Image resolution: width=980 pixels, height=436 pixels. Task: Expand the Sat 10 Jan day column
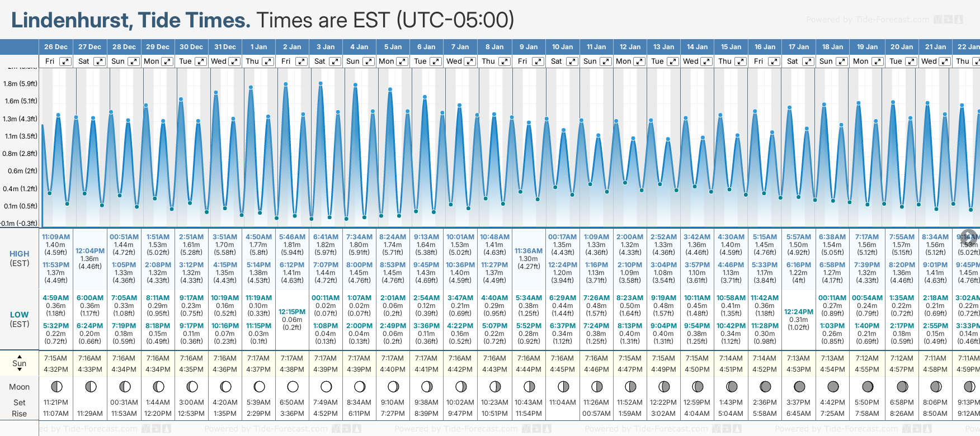(x=572, y=61)
